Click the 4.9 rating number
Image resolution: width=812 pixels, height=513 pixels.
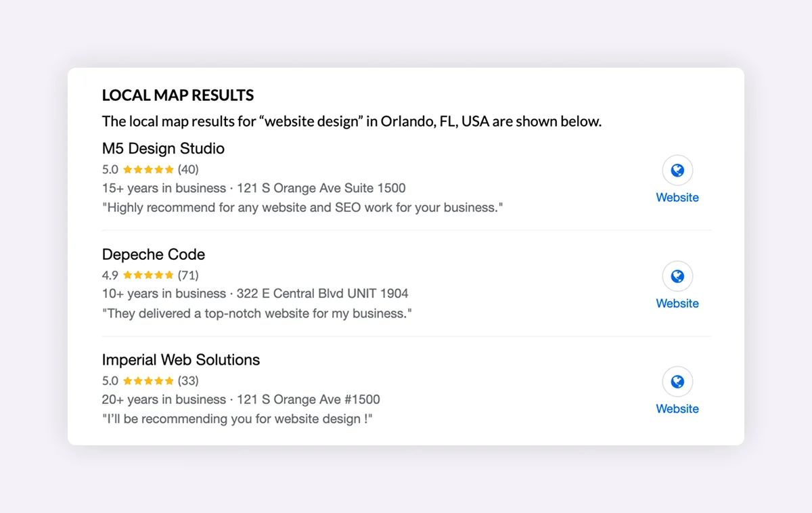pyautogui.click(x=110, y=275)
